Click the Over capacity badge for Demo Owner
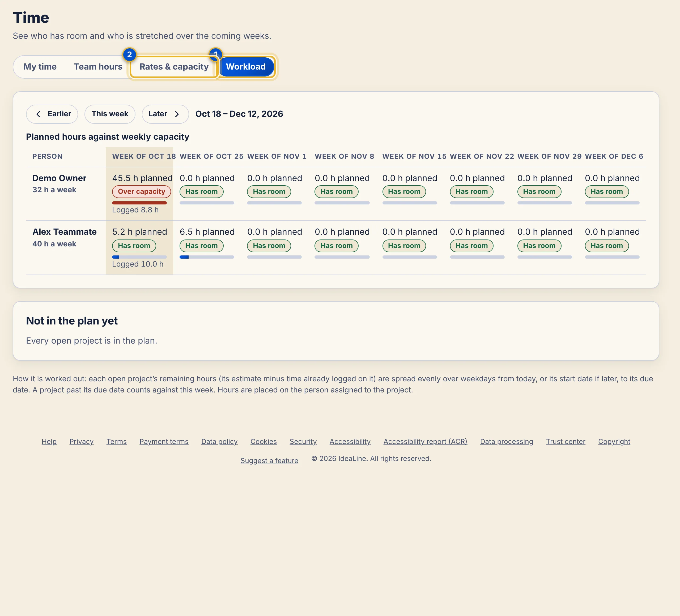The width and height of the screenshot is (680, 616). pos(142,191)
